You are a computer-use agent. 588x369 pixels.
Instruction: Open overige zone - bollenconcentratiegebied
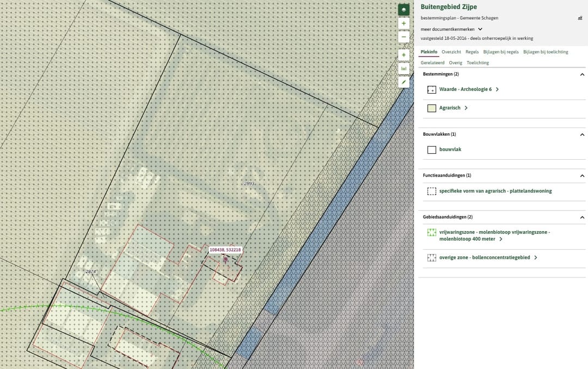(485, 257)
